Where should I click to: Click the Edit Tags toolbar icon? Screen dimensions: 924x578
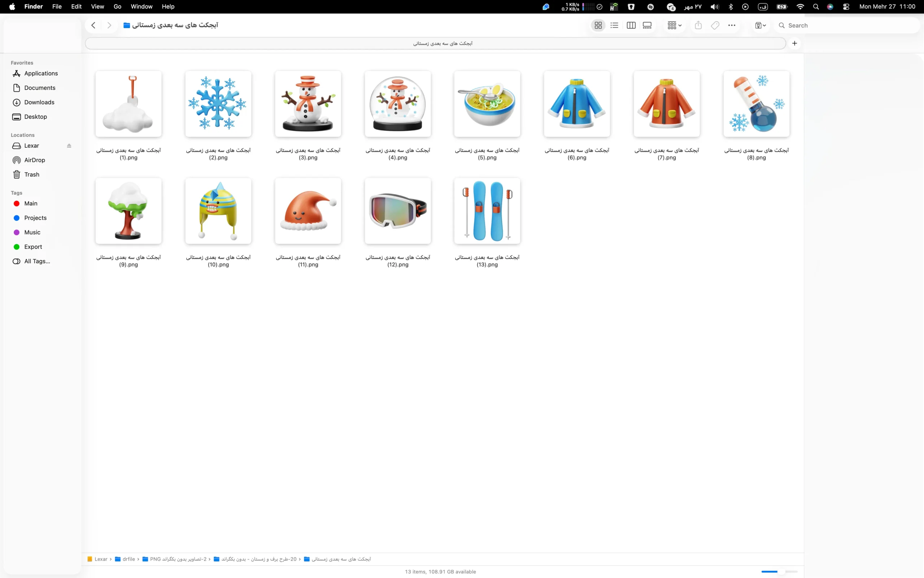point(715,25)
